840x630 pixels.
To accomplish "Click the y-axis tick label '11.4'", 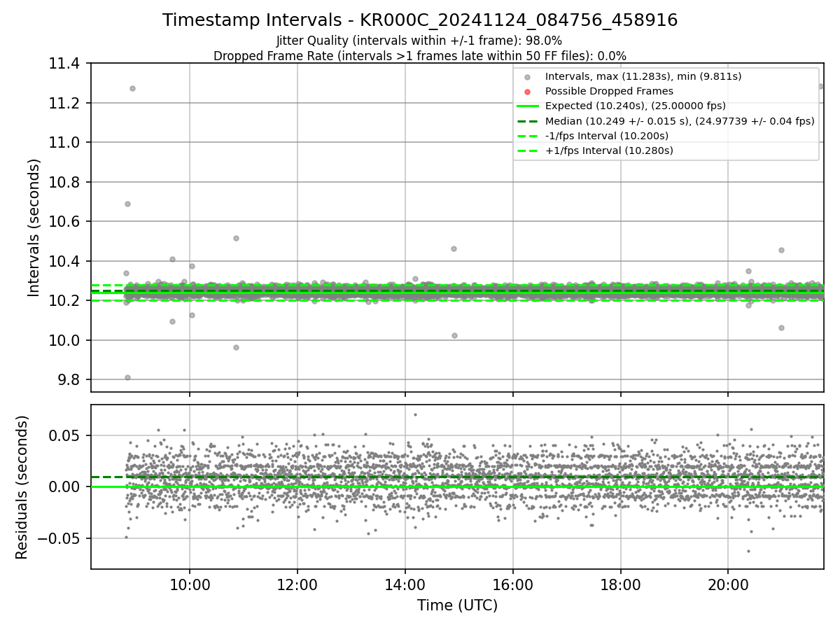I will pyautogui.click(x=65, y=64).
